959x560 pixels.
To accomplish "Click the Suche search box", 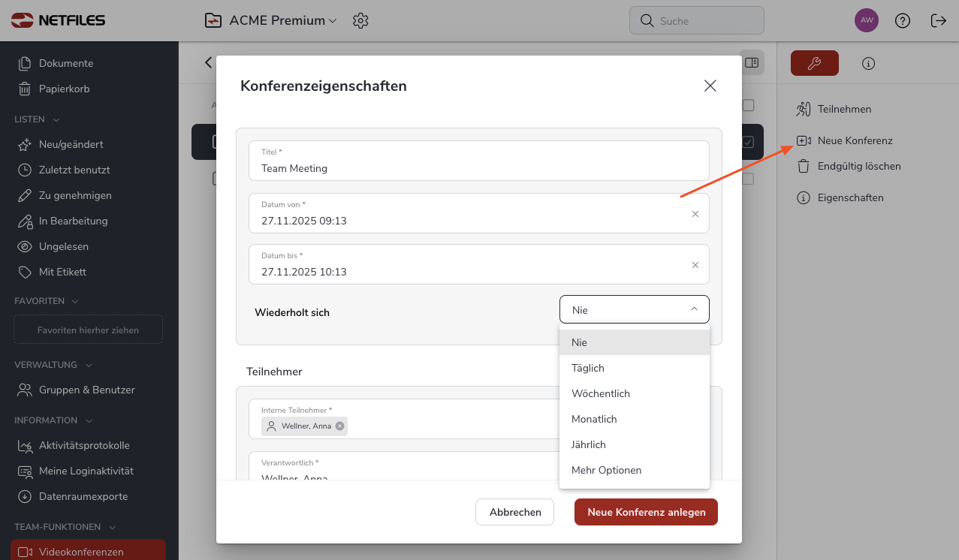I will click(696, 21).
